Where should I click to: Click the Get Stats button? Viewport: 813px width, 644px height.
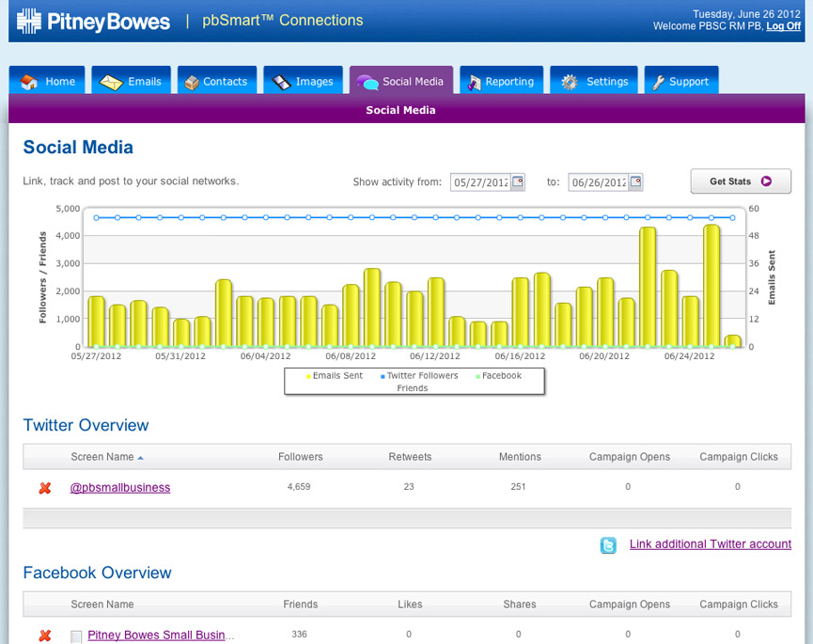click(741, 181)
